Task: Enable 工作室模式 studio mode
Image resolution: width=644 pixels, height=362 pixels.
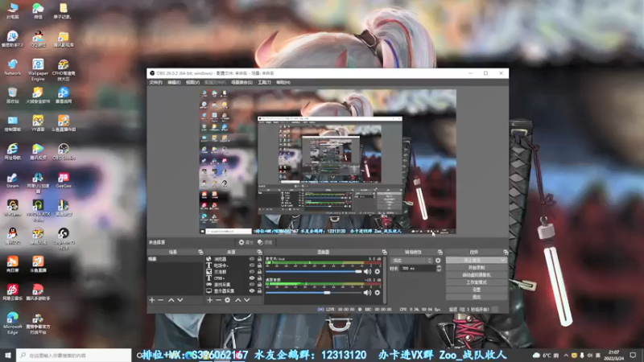Action: click(476, 282)
